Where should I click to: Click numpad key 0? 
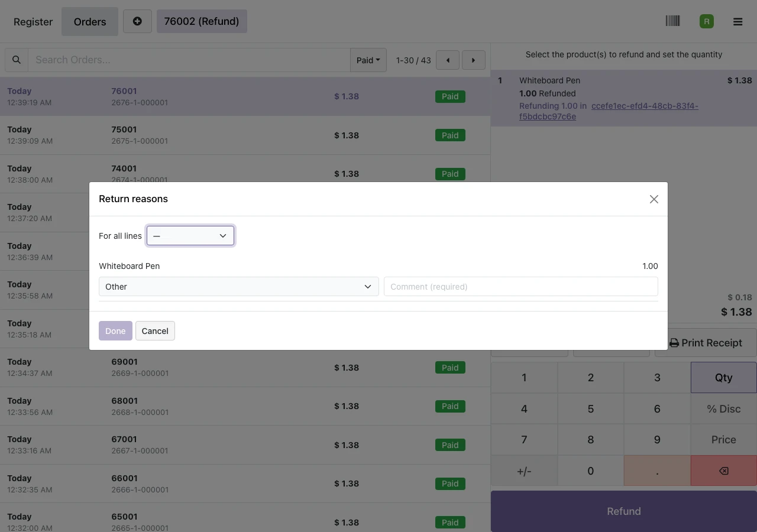click(x=591, y=471)
